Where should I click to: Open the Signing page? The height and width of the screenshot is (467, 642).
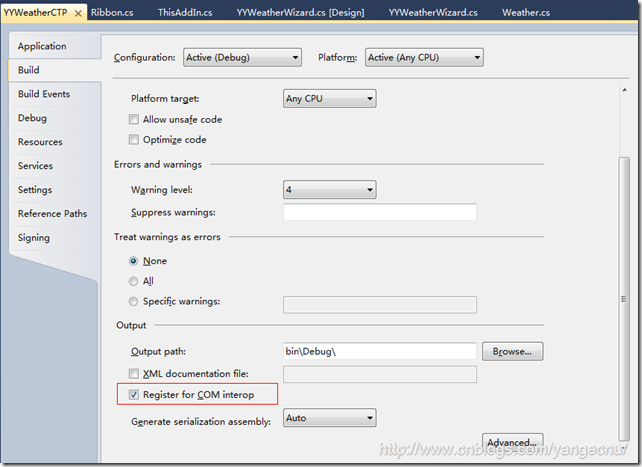click(54, 238)
